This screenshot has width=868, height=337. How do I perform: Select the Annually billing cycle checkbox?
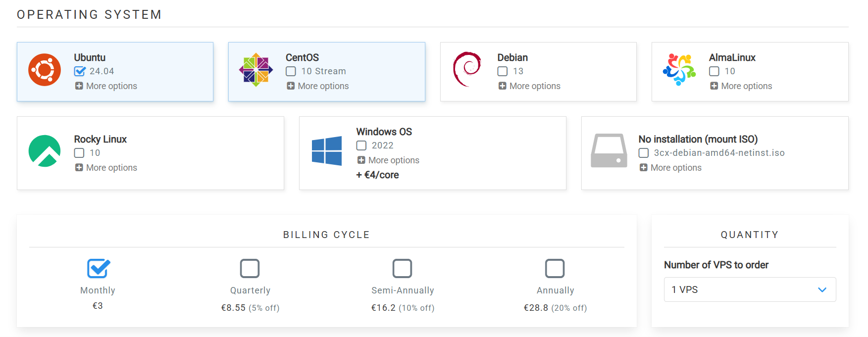click(x=555, y=268)
